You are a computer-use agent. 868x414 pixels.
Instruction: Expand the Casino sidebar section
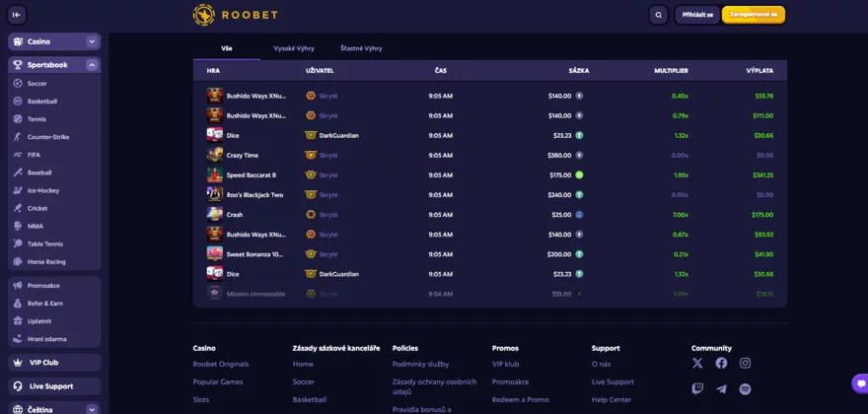click(92, 41)
